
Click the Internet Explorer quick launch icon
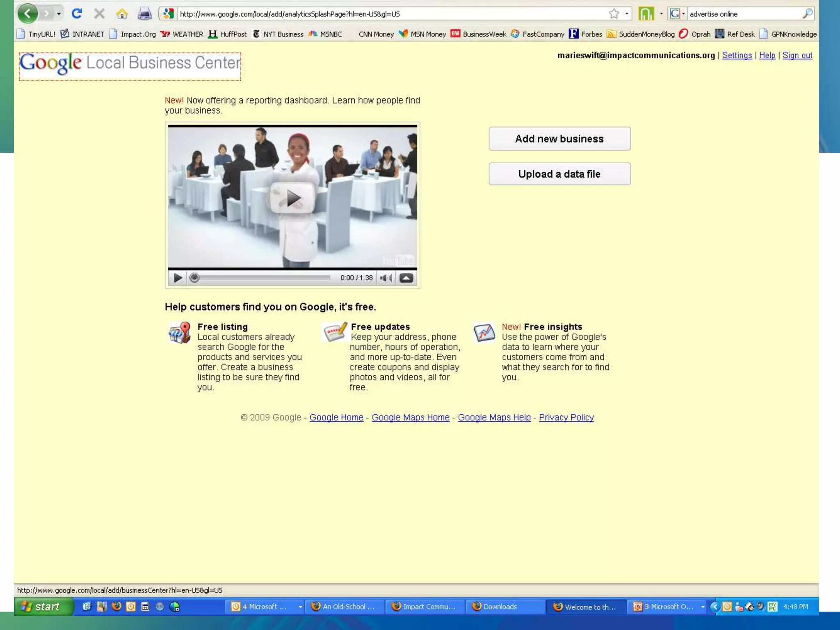click(87, 607)
